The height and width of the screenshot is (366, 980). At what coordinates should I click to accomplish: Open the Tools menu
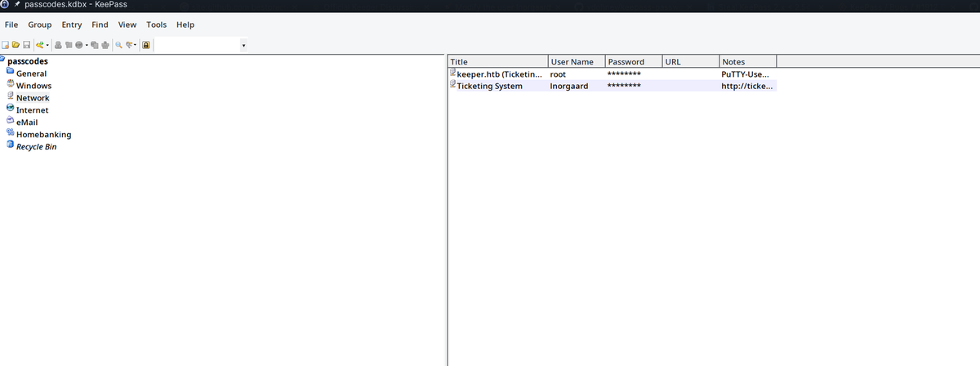pyautogui.click(x=157, y=25)
